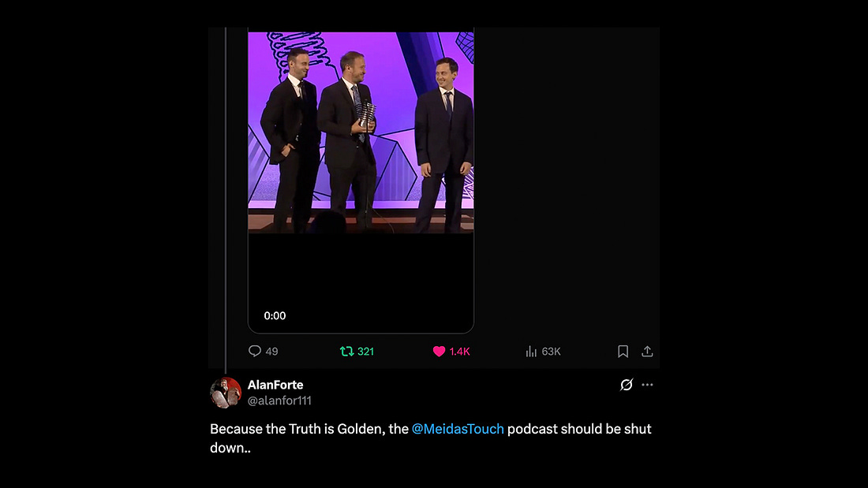
Task: Click the 321 reposts count
Action: pos(365,352)
